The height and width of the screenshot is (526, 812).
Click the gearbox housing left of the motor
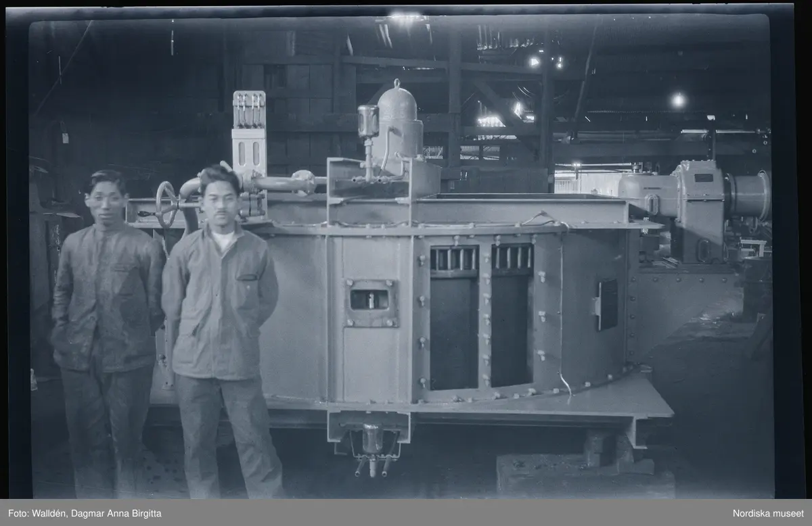coord(697,203)
